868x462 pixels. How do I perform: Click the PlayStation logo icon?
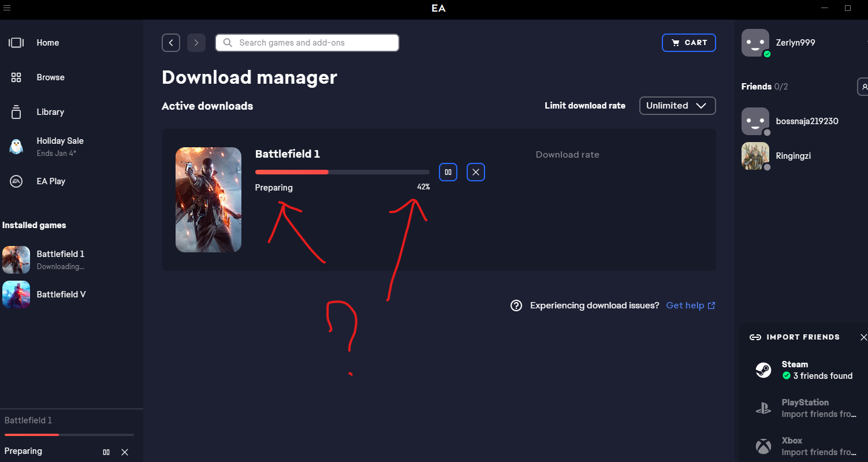[763, 408]
